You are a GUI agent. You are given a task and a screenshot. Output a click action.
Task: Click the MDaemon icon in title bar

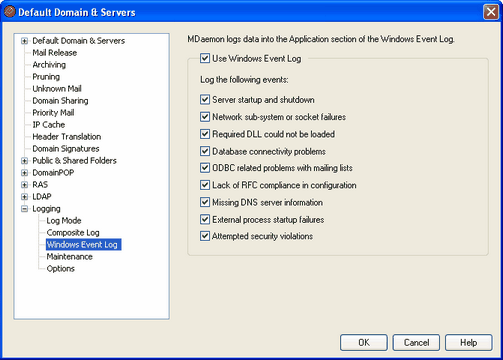tap(9, 12)
